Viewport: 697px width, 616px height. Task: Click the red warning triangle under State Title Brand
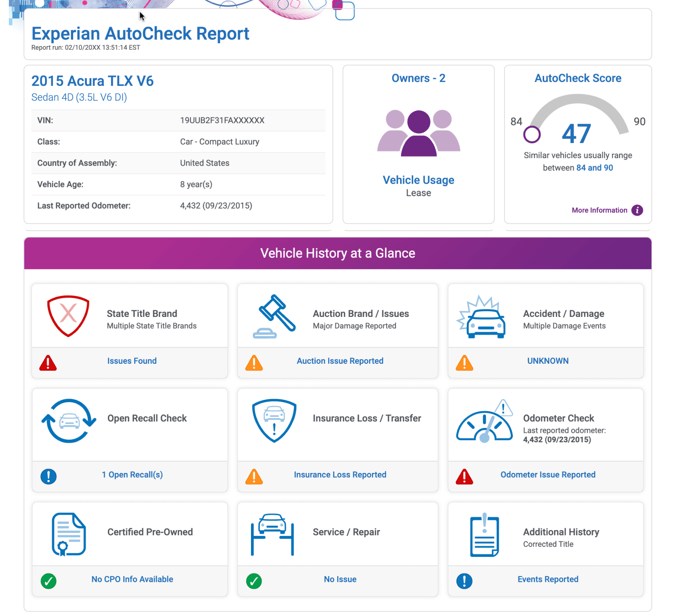coord(48,362)
